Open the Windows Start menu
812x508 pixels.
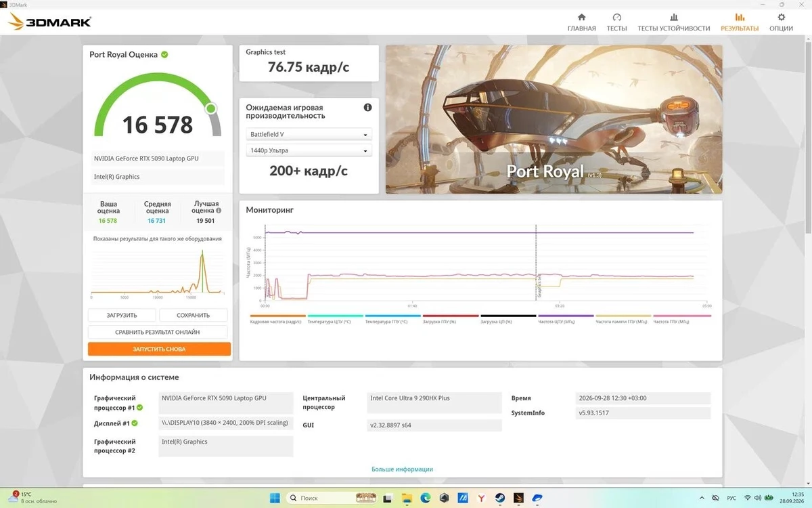coord(275,498)
